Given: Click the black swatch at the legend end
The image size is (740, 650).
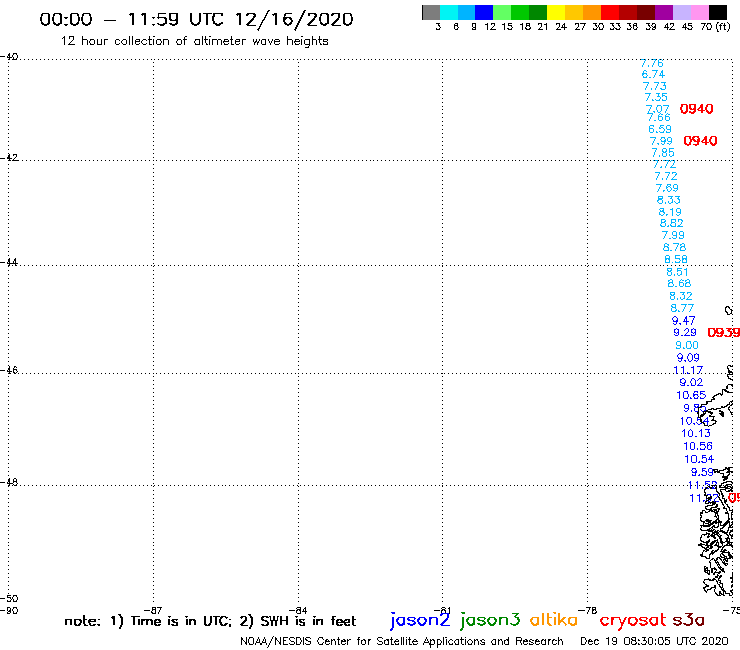Looking at the screenshot, I should point(718,12).
